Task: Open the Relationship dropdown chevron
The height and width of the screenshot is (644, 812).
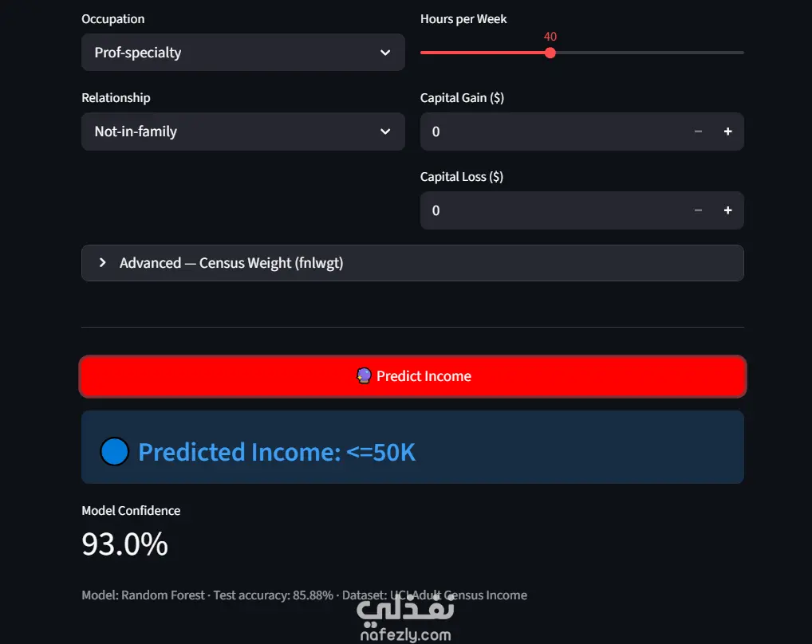Action: 385,132
